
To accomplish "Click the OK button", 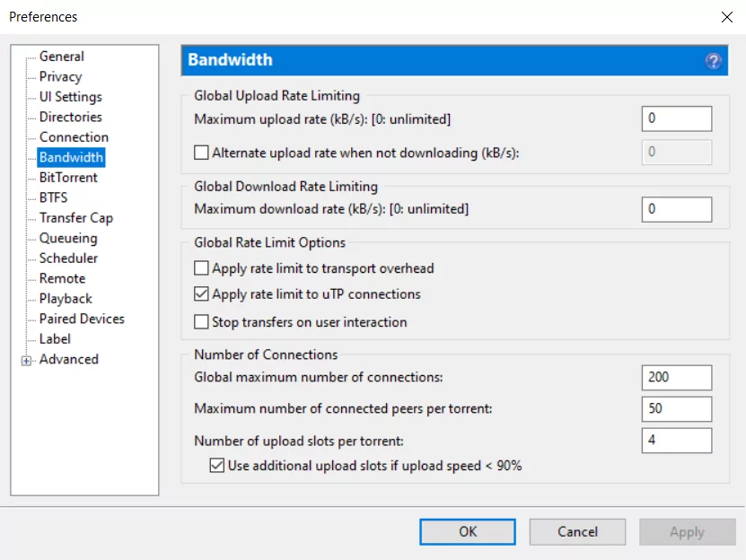I will point(467,531).
